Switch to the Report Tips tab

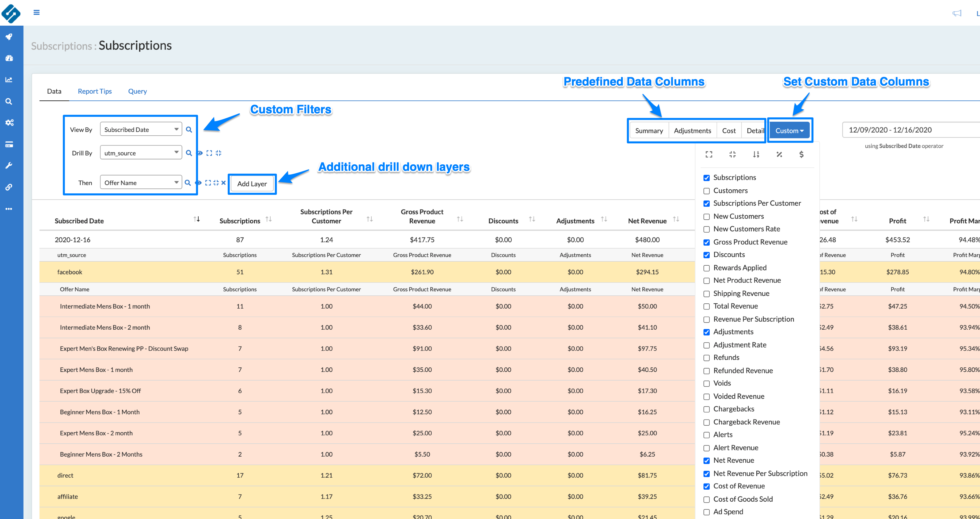click(95, 91)
